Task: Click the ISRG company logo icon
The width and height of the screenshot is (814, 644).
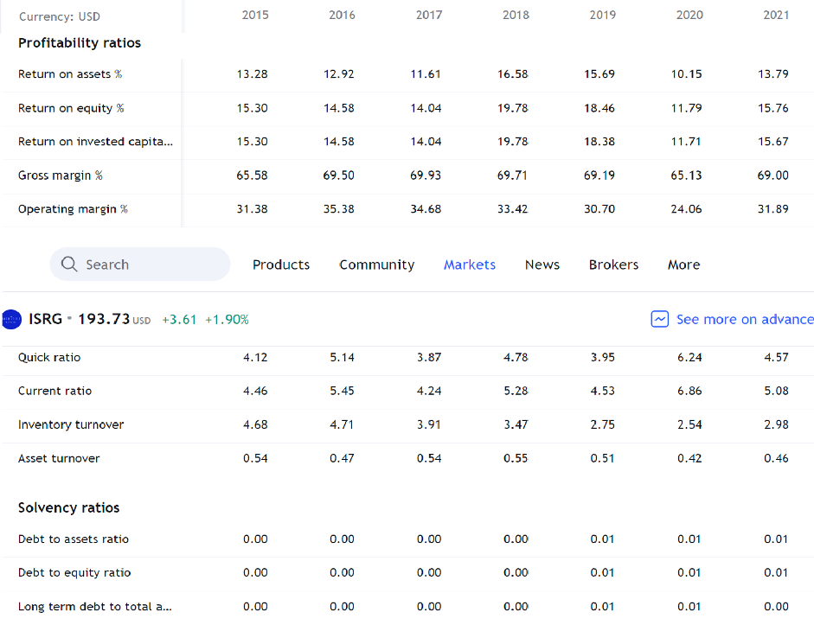Action: 11,319
